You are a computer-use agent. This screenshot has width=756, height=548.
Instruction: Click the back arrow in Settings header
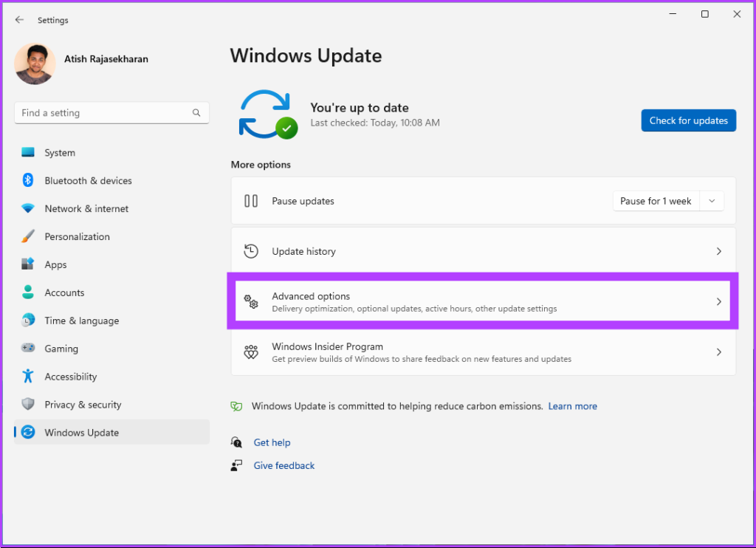pyautogui.click(x=19, y=20)
